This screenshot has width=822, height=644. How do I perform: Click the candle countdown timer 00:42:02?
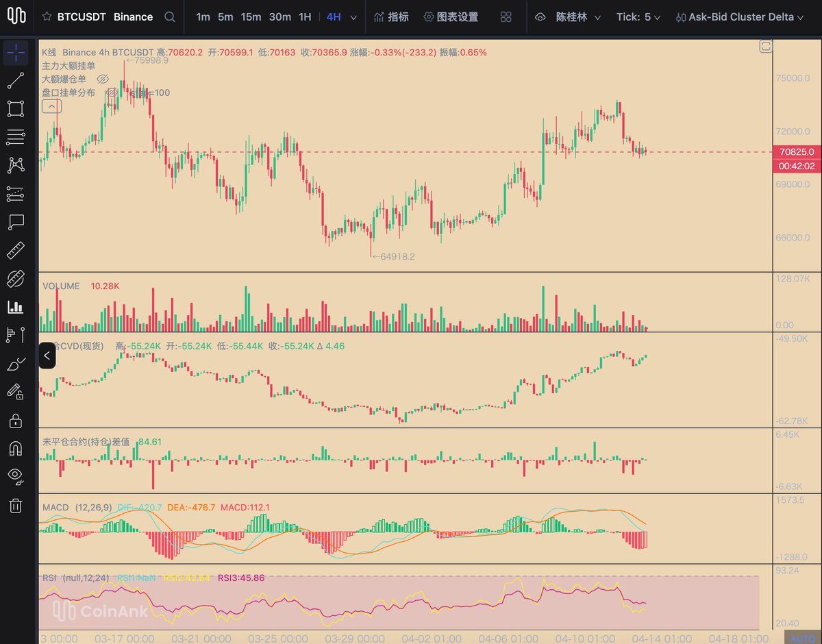pos(796,166)
